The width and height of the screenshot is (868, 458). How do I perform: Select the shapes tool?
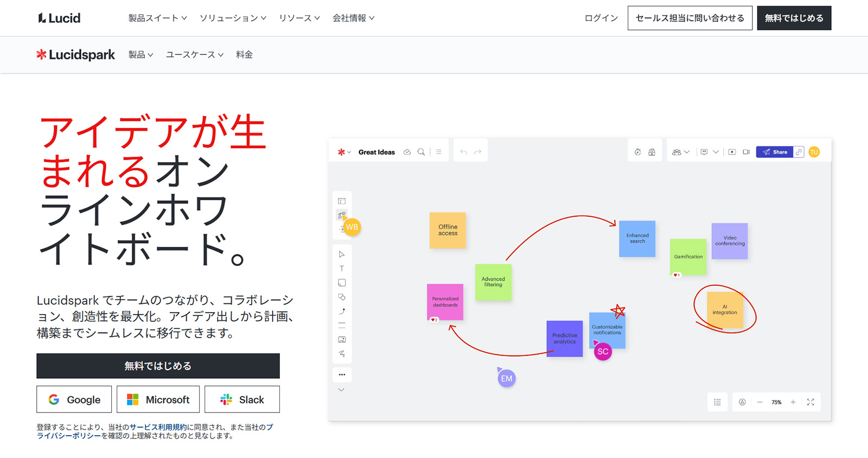(342, 297)
